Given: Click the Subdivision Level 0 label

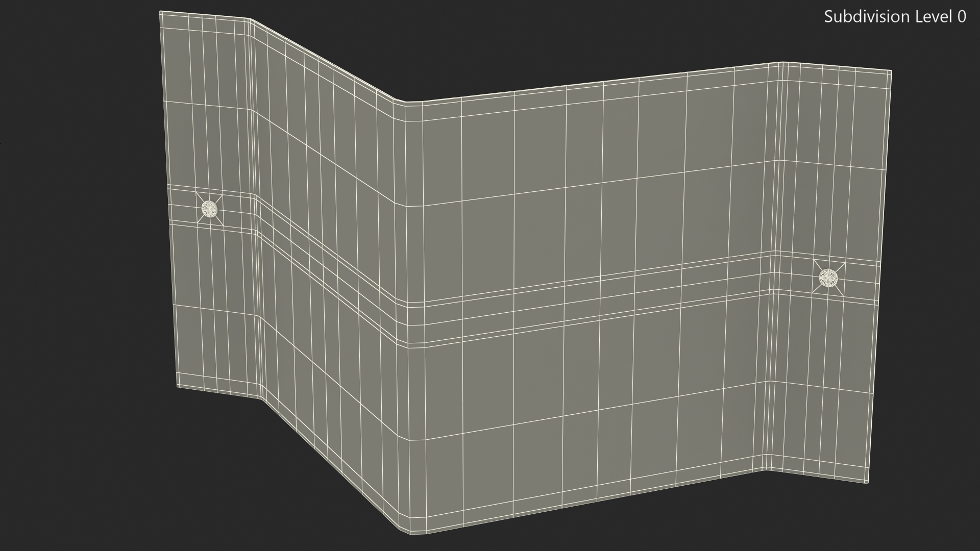Looking at the screenshot, I should [x=894, y=17].
